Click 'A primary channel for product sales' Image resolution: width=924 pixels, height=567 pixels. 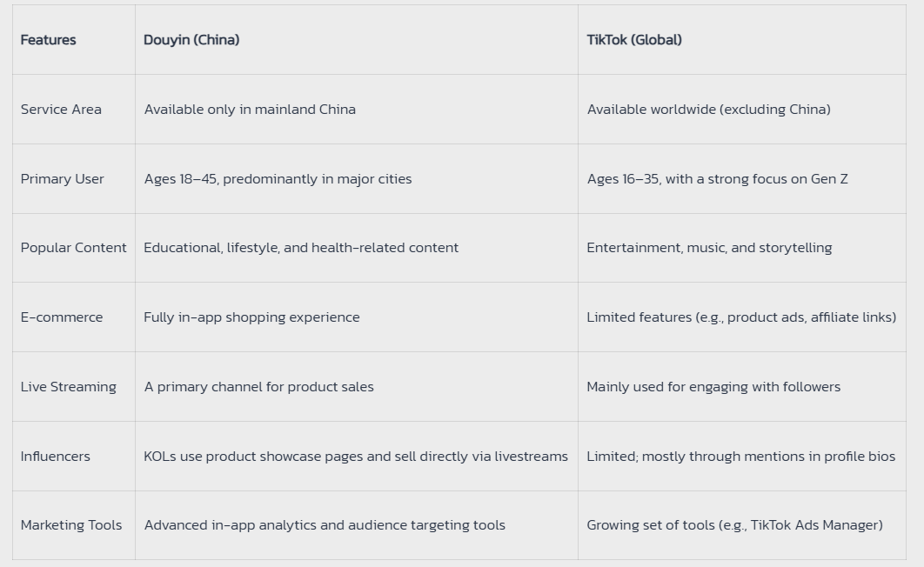[x=258, y=387]
